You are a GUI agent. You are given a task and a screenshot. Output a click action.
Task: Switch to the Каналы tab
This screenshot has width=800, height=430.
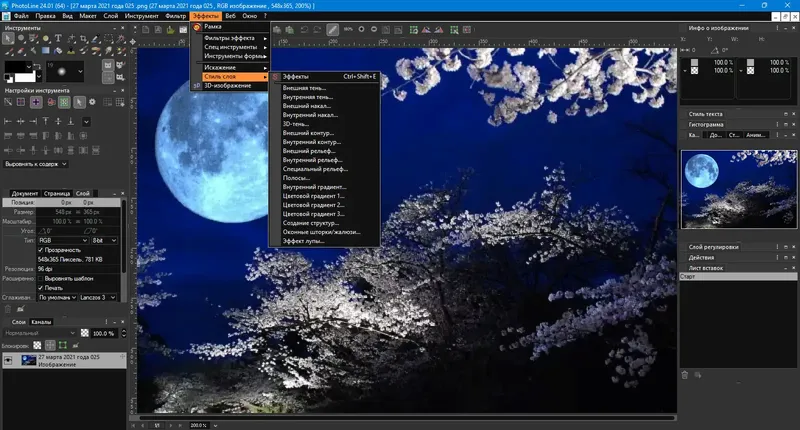pyautogui.click(x=41, y=322)
